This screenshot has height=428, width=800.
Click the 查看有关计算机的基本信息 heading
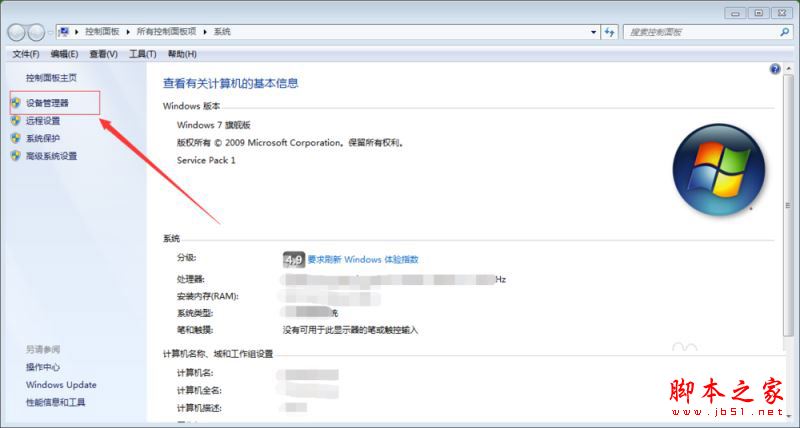click(x=231, y=83)
